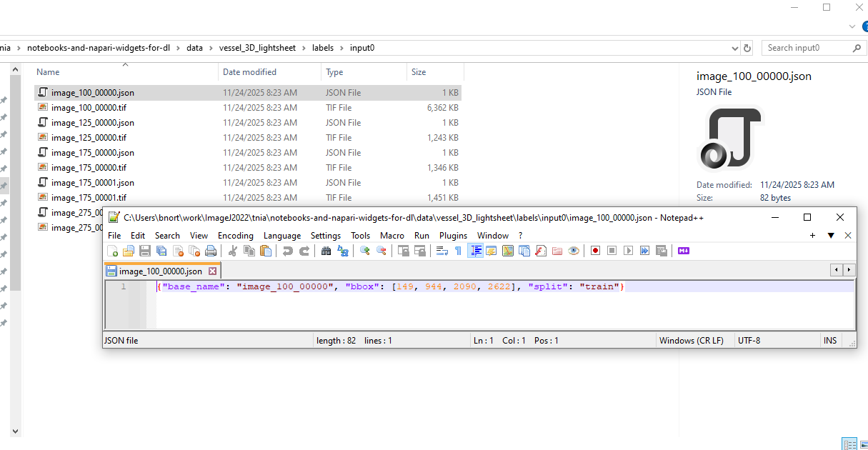
Task: Switch to the image_100_00000.json tab
Action: tap(159, 271)
